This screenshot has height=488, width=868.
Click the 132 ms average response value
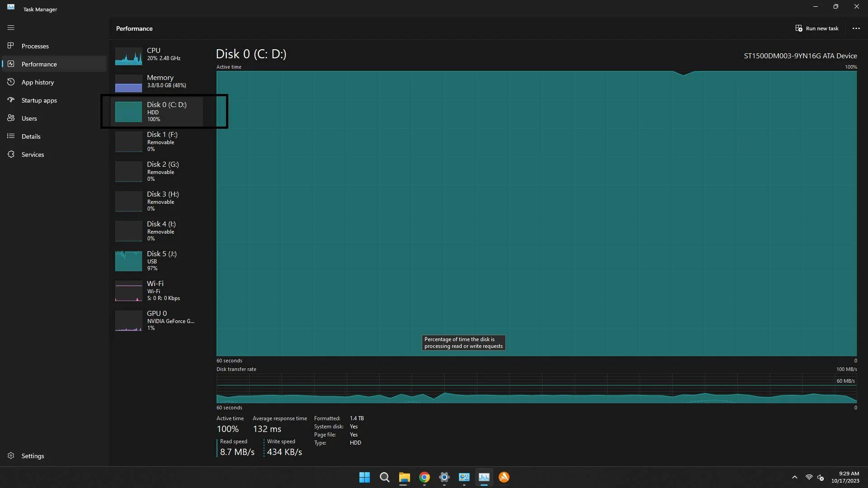(267, 429)
